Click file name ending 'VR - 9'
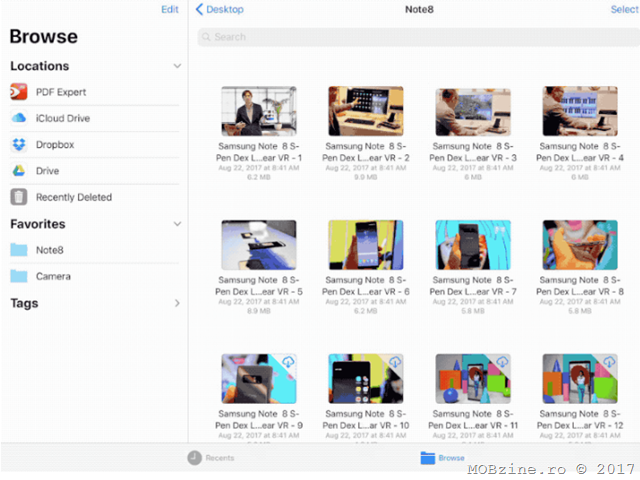This screenshot has width=640, height=480. [x=259, y=420]
